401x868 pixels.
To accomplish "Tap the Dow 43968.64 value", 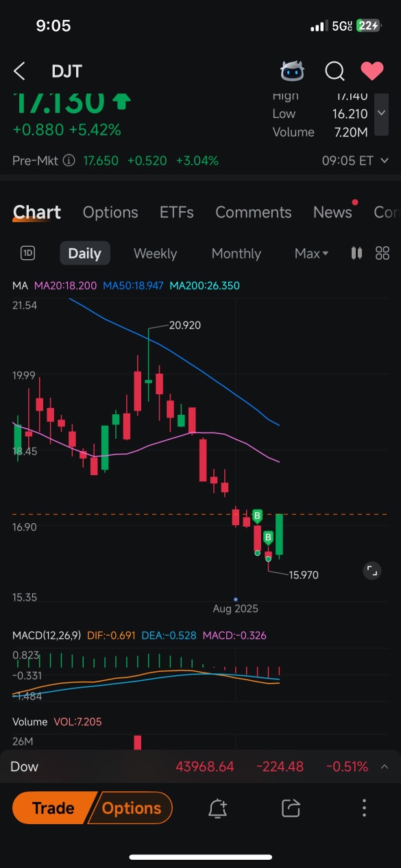I will point(205,767).
